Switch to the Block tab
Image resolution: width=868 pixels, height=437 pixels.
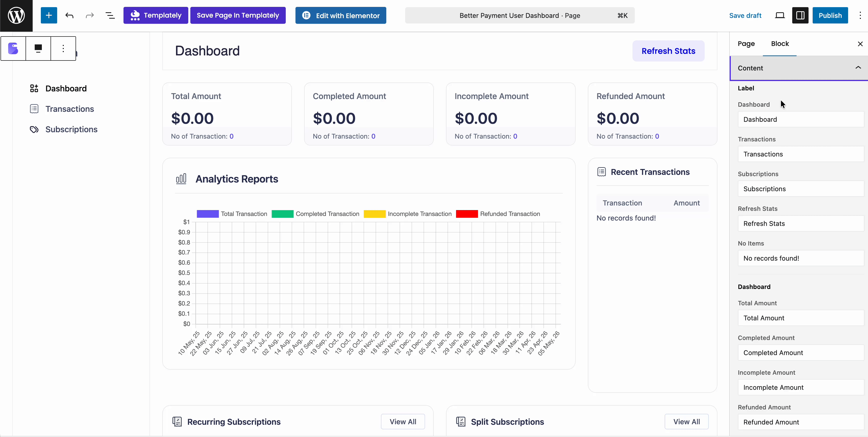[x=780, y=44]
